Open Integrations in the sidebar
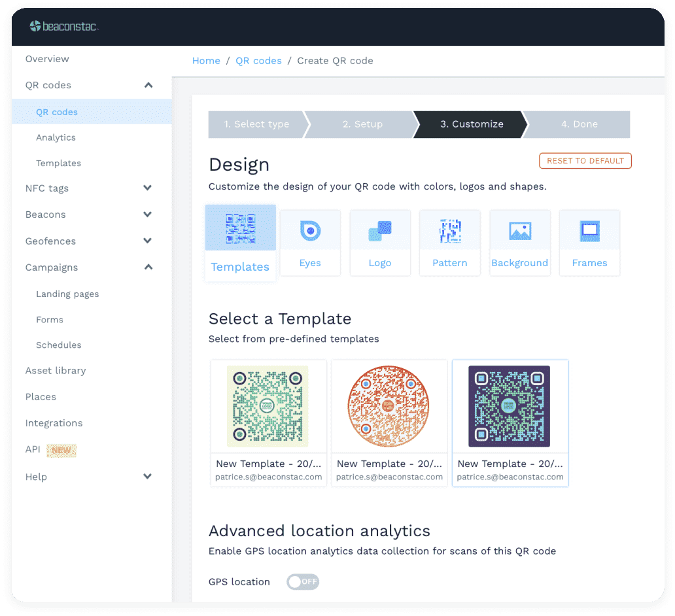This screenshot has height=616, width=675. tap(54, 423)
